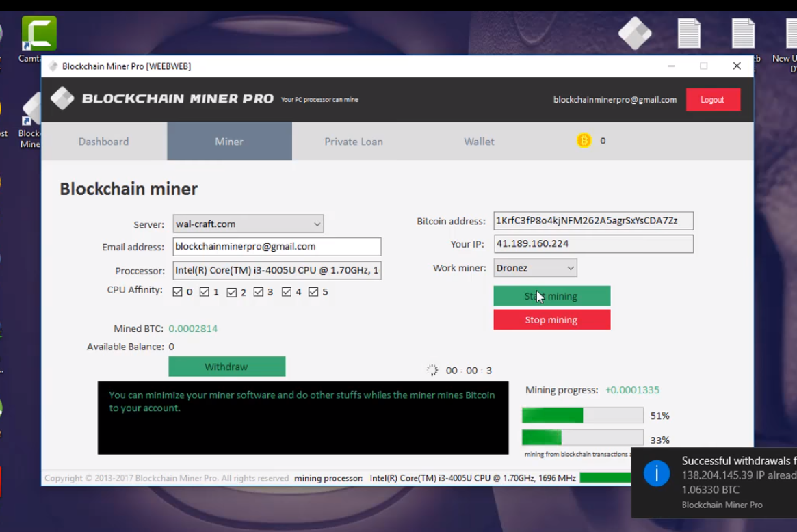Open the Camtasia desktop shortcut

pyautogui.click(x=39, y=34)
